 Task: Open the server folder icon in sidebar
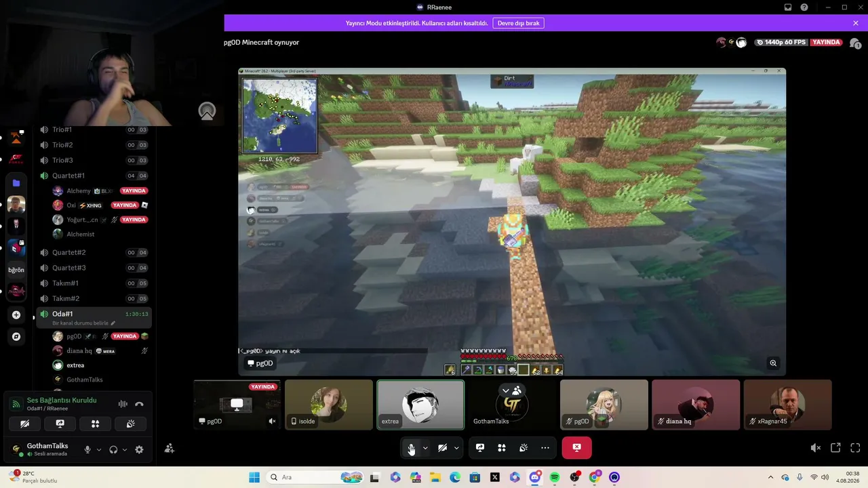click(x=16, y=183)
